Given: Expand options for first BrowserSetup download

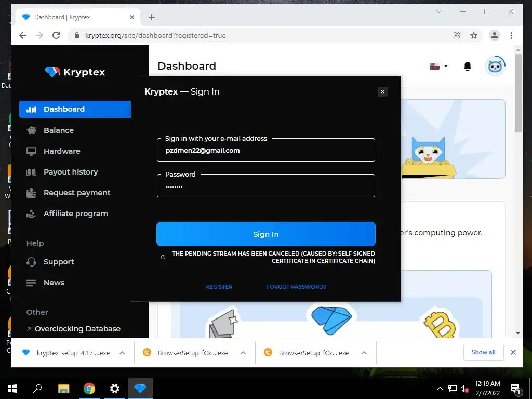Looking at the screenshot, I should (243, 353).
